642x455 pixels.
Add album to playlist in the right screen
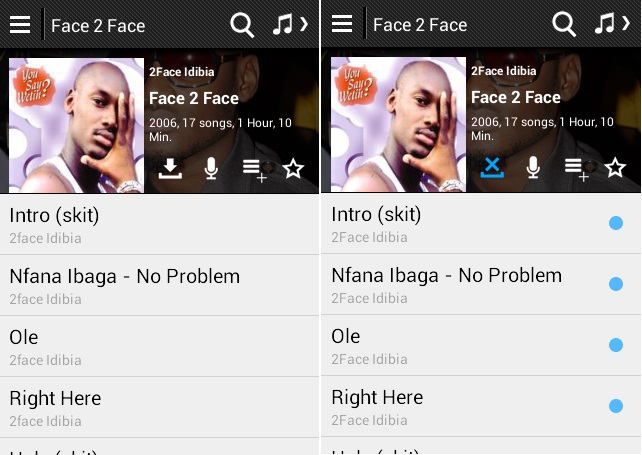[x=575, y=169]
